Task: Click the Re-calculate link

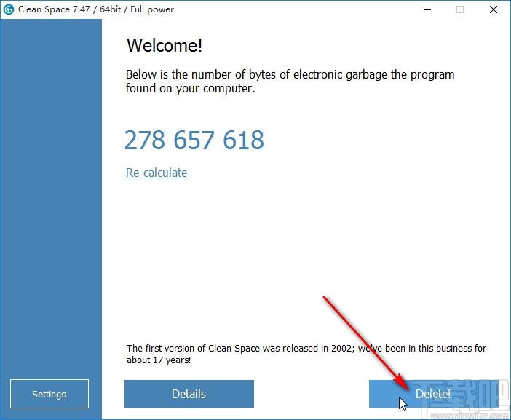Action: (157, 173)
